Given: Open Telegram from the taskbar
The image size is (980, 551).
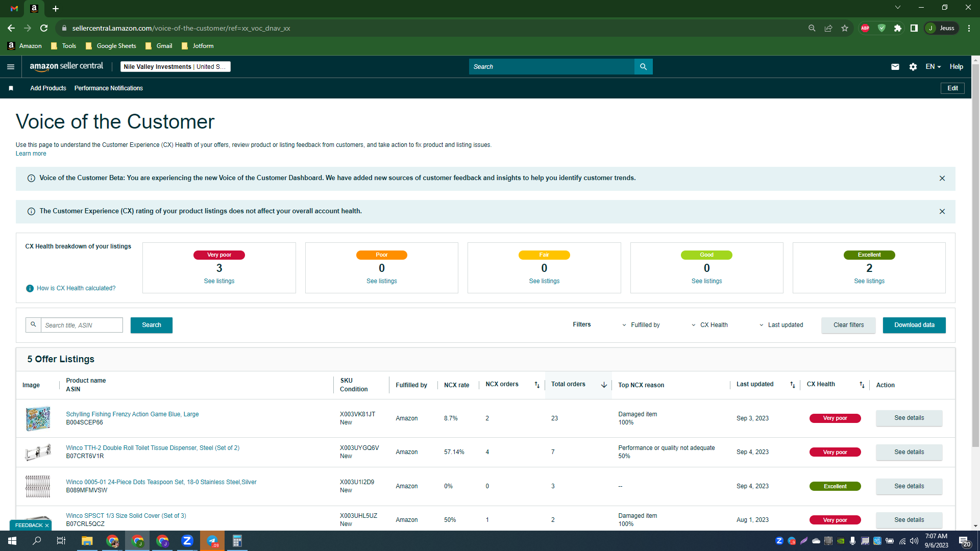Looking at the screenshot, I should click(x=212, y=541).
